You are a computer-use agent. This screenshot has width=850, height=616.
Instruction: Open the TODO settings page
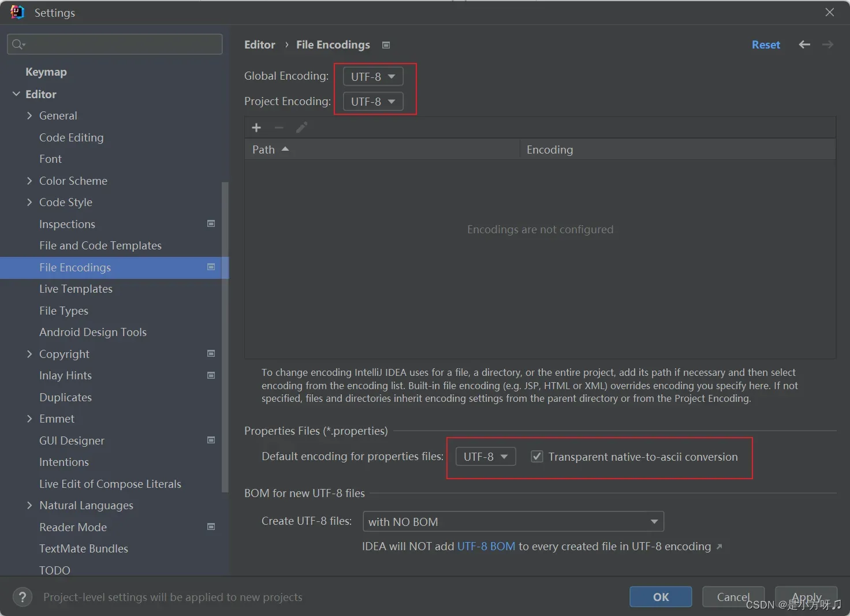click(55, 570)
